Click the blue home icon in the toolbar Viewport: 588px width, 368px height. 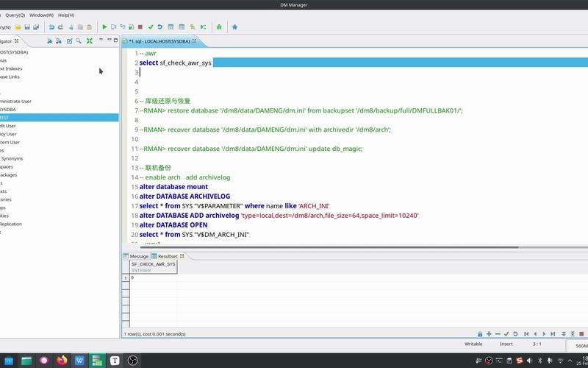pyautogui.click(x=234, y=27)
